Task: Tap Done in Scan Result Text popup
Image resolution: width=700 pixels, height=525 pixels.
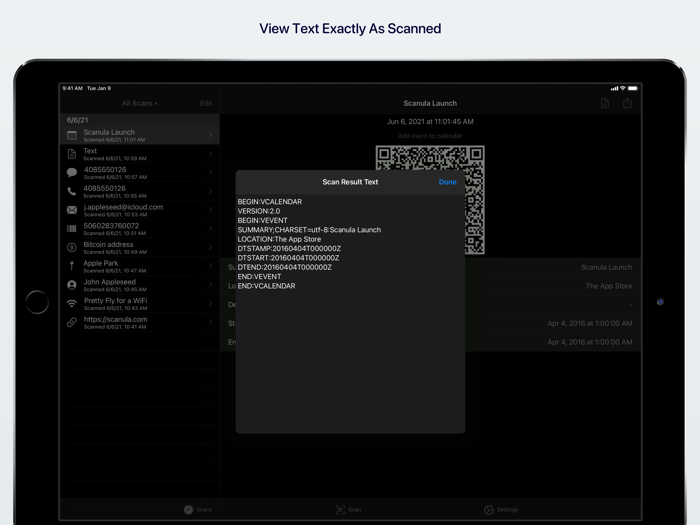Action: [x=447, y=182]
